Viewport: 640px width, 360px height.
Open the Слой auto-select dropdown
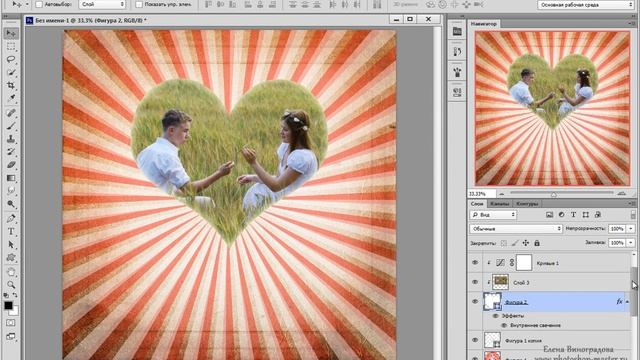[x=102, y=4]
